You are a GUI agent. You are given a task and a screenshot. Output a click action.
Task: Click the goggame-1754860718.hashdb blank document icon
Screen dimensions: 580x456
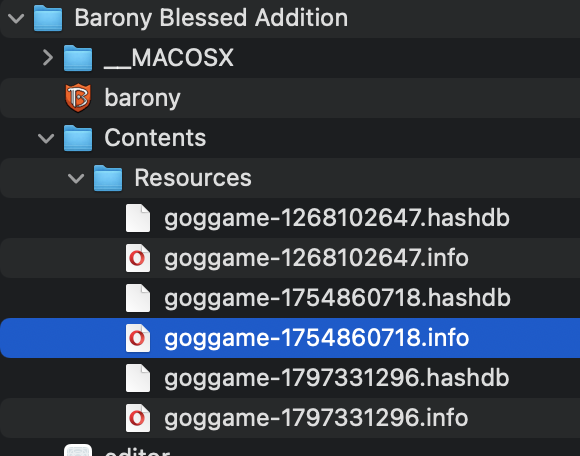point(138,298)
